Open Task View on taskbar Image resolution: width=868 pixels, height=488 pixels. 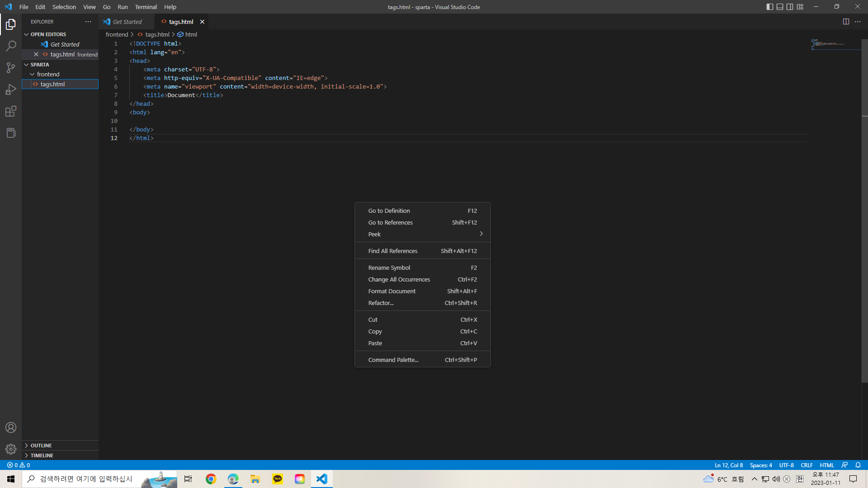tap(188, 479)
